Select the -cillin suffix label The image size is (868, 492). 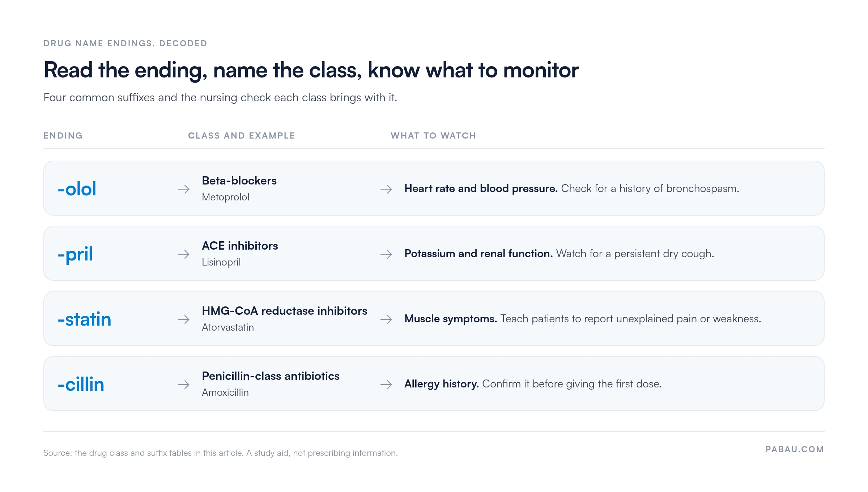(81, 384)
